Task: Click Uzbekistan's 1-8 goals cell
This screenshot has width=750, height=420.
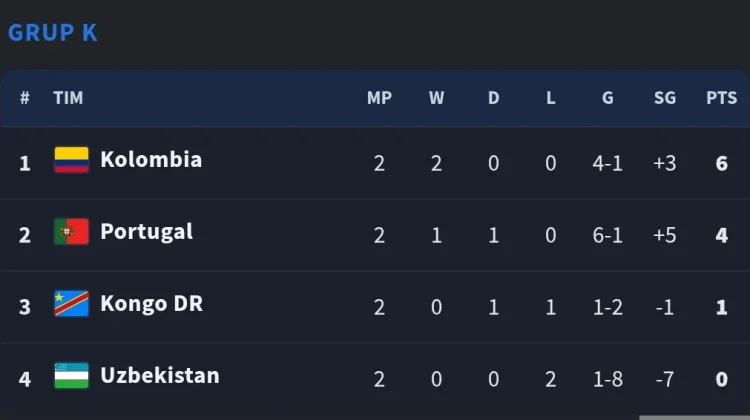Action: [607, 379]
